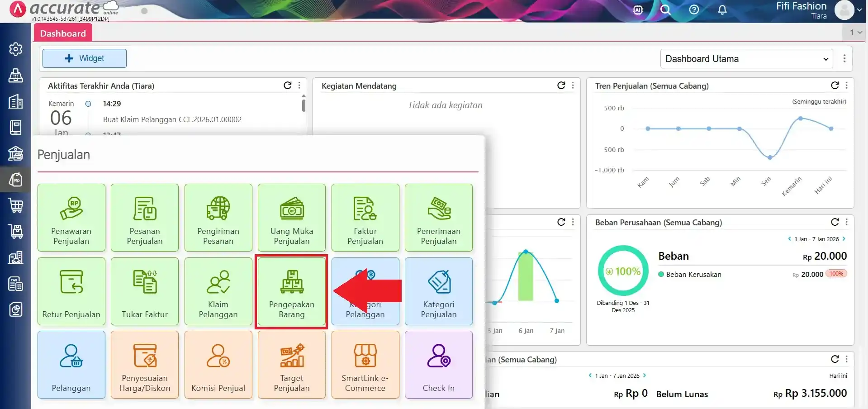Open Komisi Penjual tile
The height and width of the screenshot is (409, 868).
(218, 365)
